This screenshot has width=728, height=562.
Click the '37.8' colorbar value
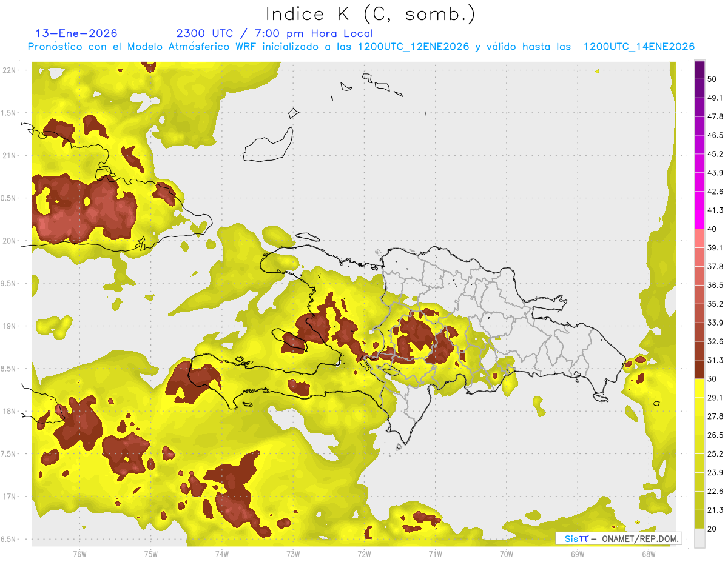[x=715, y=266]
